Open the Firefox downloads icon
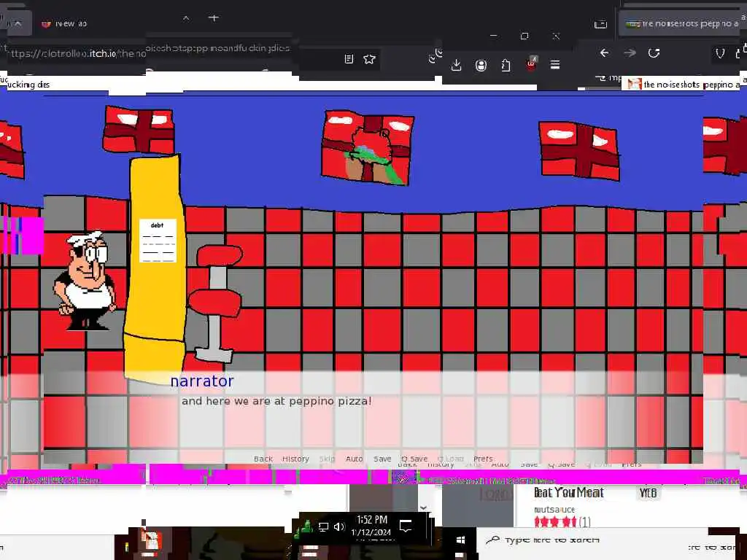This screenshot has height=560, width=747. tap(456, 65)
